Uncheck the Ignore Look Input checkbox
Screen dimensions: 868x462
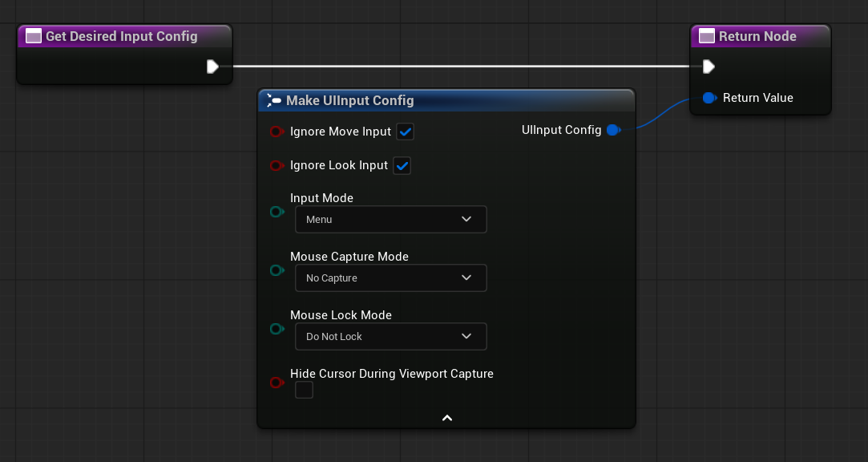pyautogui.click(x=402, y=166)
